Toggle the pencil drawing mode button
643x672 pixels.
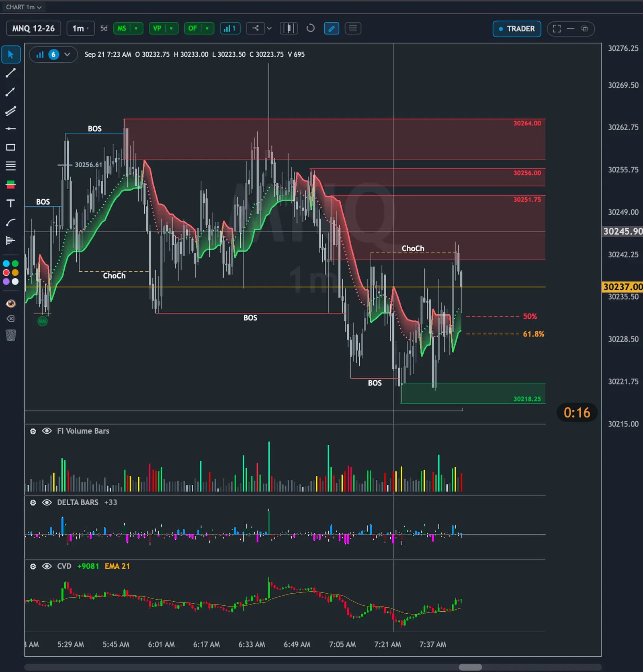click(x=332, y=29)
